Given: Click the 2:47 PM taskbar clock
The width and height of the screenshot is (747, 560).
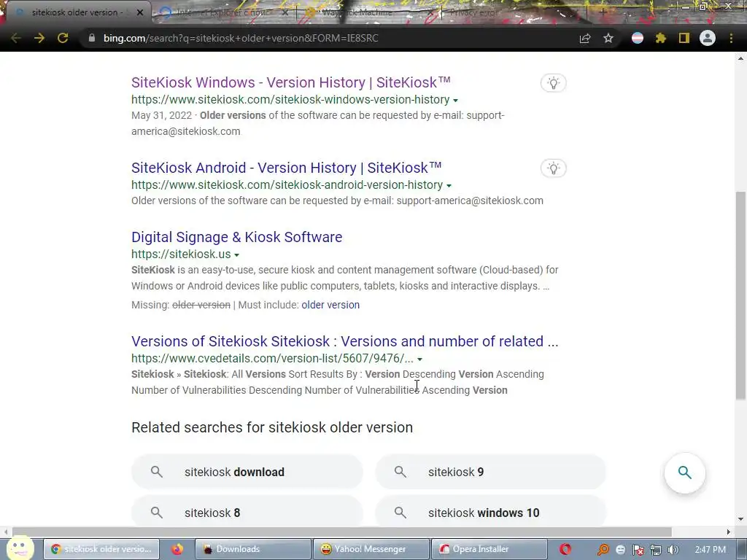Looking at the screenshot, I should pyautogui.click(x=711, y=550).
